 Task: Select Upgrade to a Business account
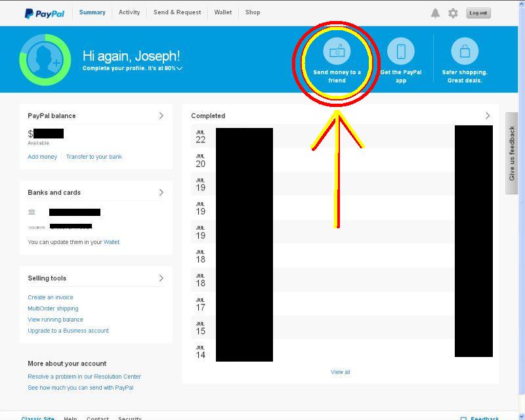point(68,331)
